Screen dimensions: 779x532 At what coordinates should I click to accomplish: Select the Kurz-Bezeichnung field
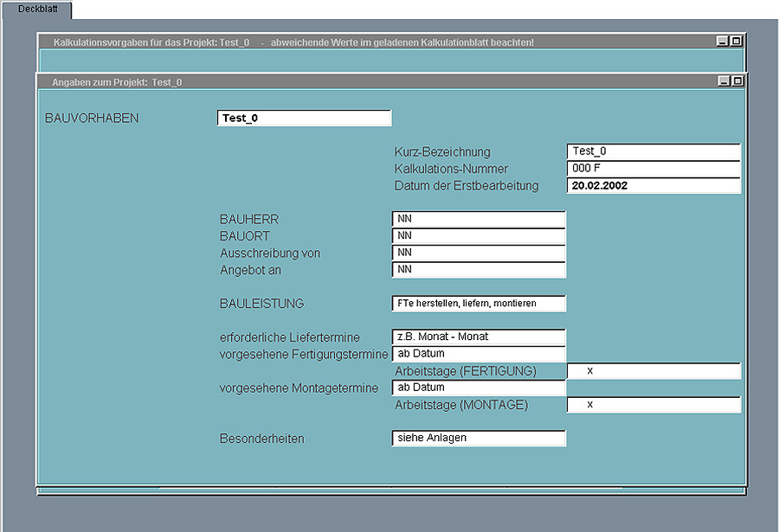point(653,151)
